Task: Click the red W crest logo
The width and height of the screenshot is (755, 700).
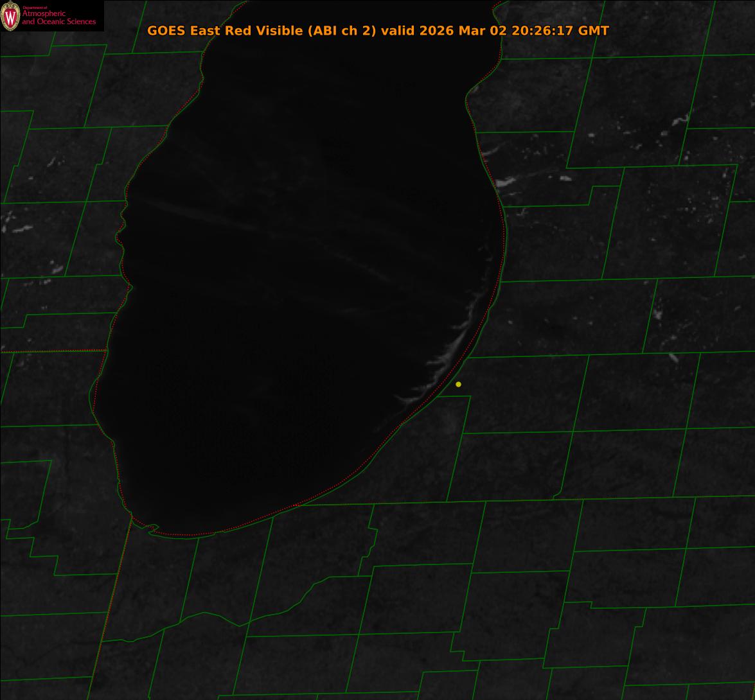Action: pyautogui.click(x=10, y=17)
